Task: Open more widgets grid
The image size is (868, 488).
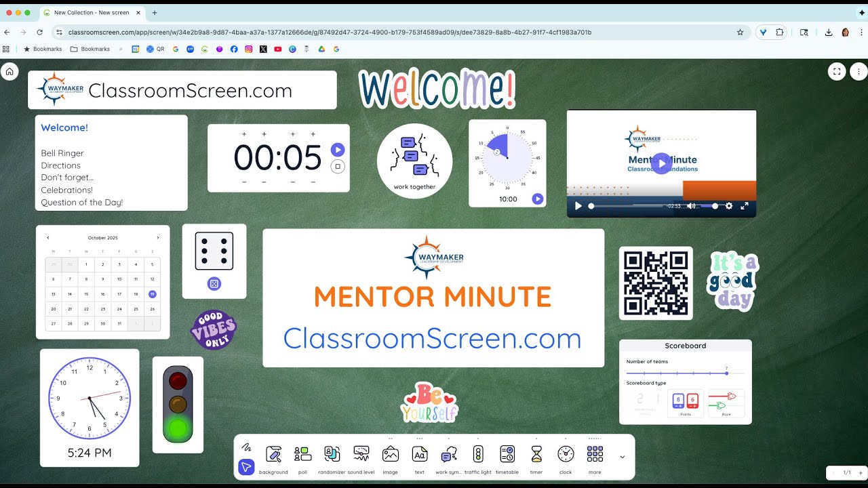Action: click(x=595, y=460)
